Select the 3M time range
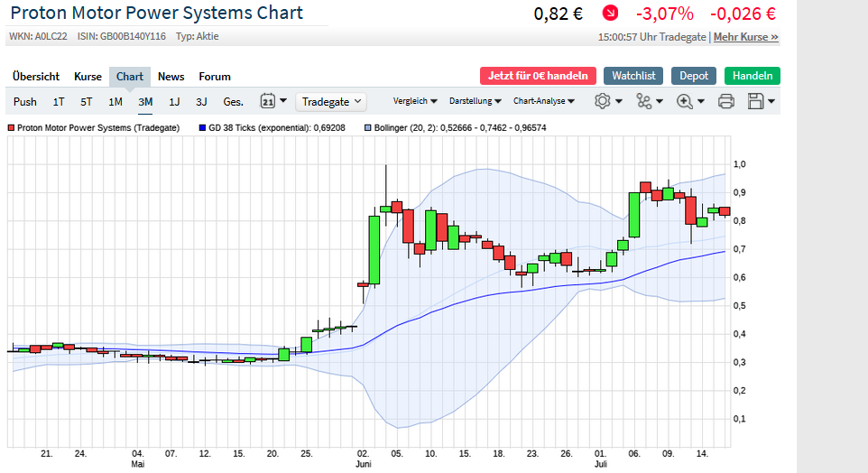 click(145, 102)
